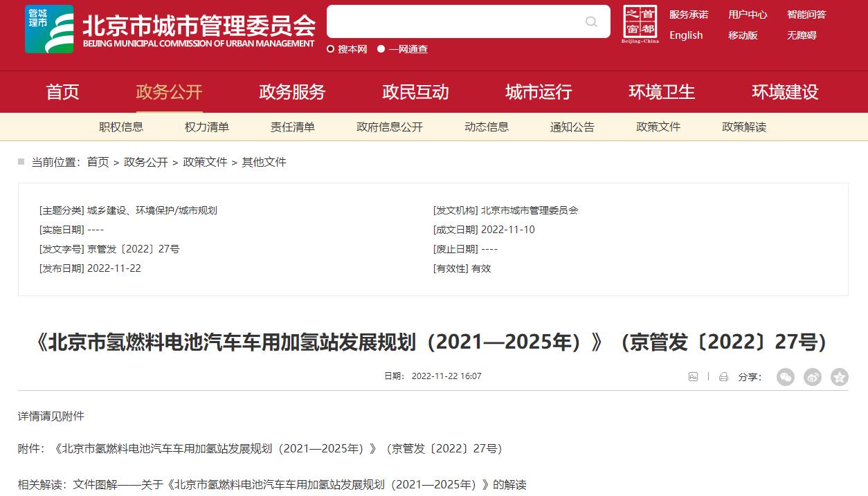The image size is (868, 496).
Task: Click the print page icon
Action: pyautogui.click(x=723, y=377)
